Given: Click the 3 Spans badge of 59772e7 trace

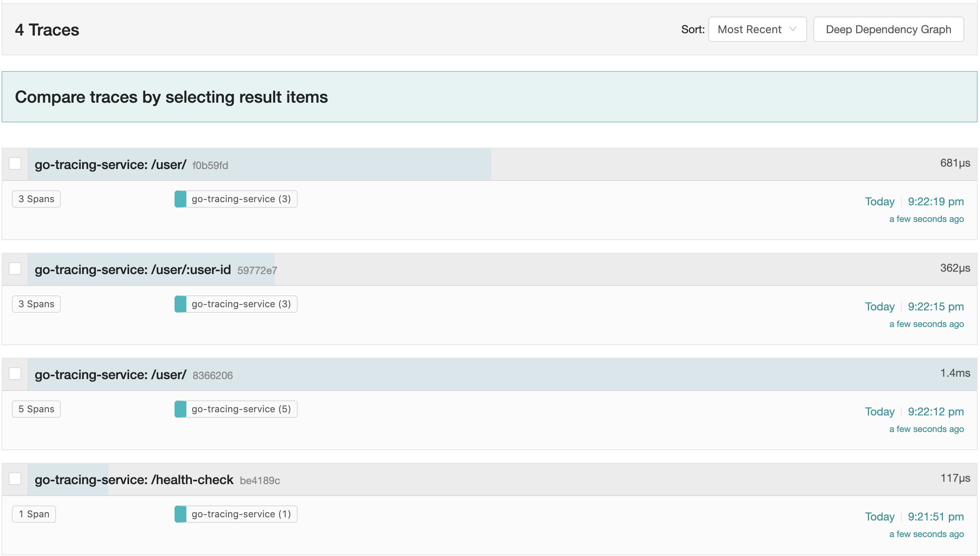Looking at the screenshot, I should click(36, 304).
